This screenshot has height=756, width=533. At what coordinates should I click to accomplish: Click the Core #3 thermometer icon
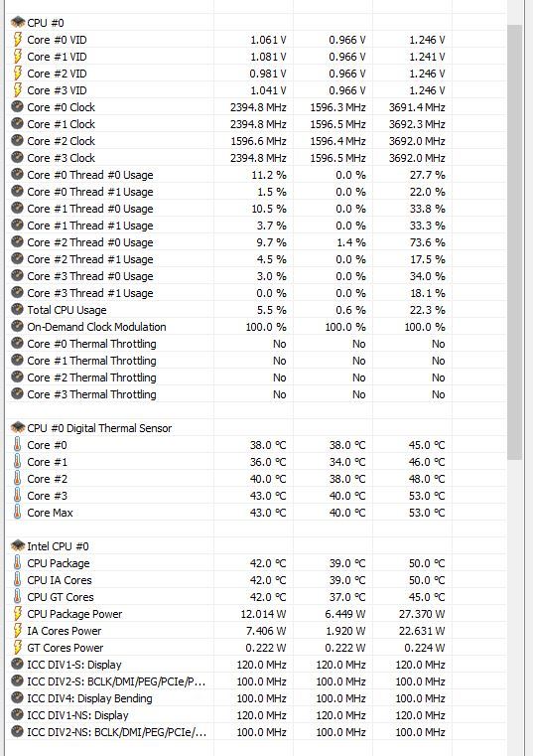click(17, 495)
